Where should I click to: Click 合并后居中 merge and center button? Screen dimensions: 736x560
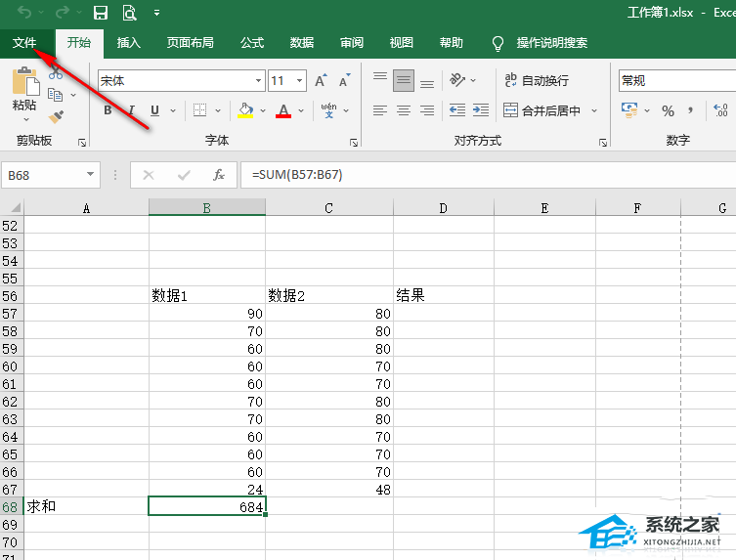click(542, 110)
